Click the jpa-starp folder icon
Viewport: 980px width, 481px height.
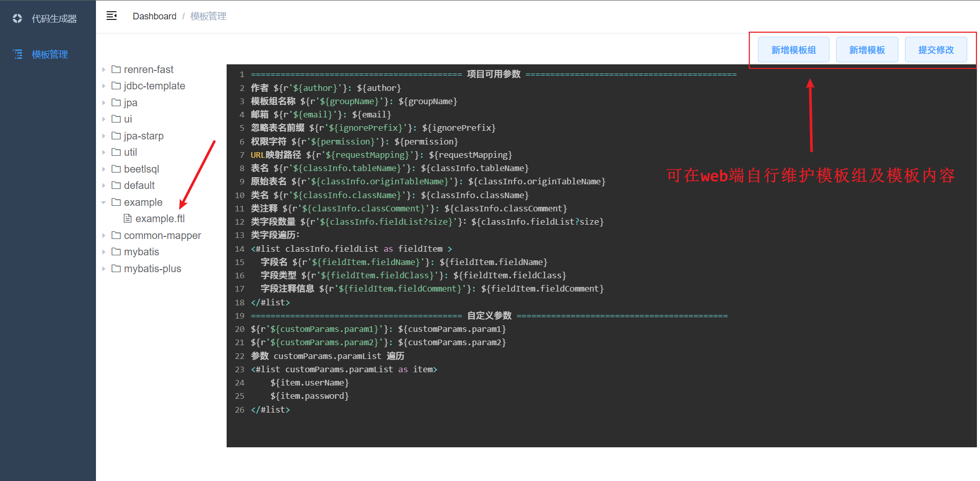116,135
